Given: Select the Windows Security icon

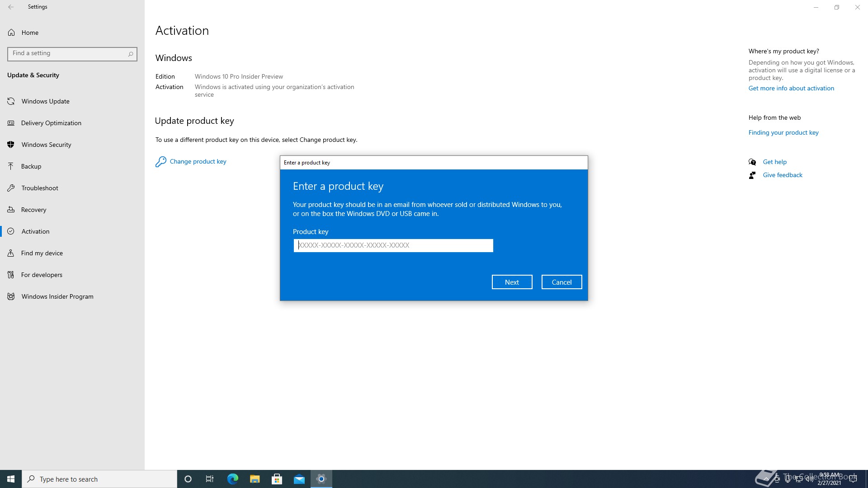Looking at the screenshot, I should 11,144.
